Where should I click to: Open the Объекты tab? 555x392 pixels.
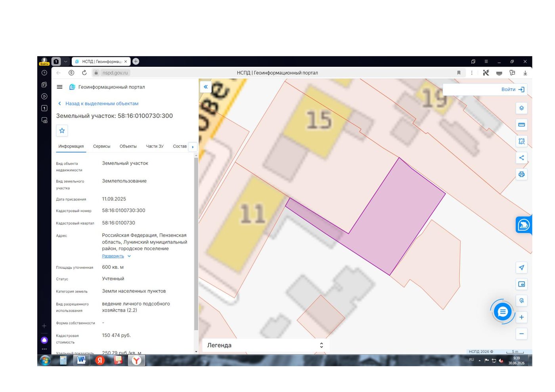[x=128, y=146]
